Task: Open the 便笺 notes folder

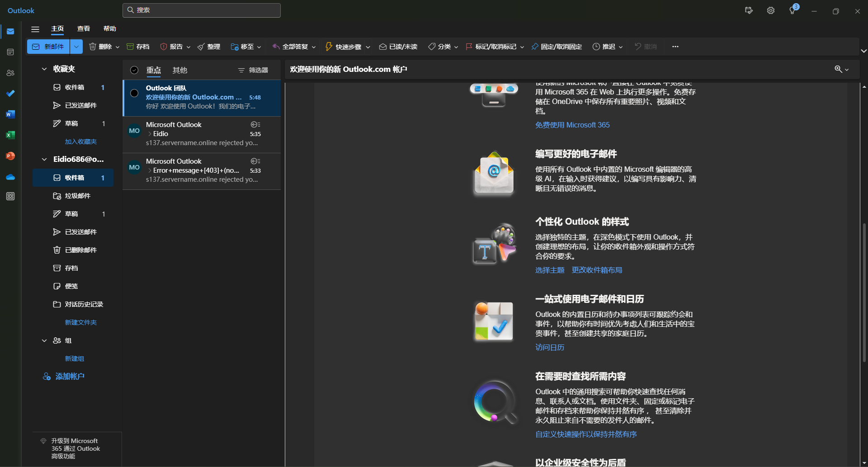Action: click(73, 286)
